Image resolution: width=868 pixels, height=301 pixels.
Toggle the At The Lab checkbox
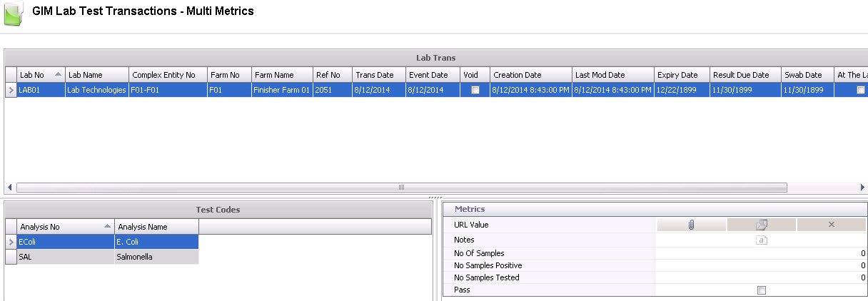coord(860,90)
